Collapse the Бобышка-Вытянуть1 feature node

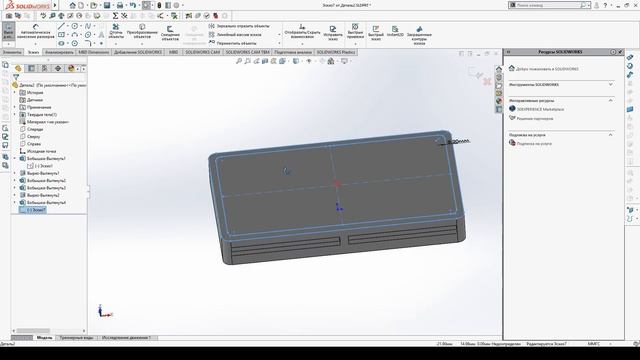15,158
